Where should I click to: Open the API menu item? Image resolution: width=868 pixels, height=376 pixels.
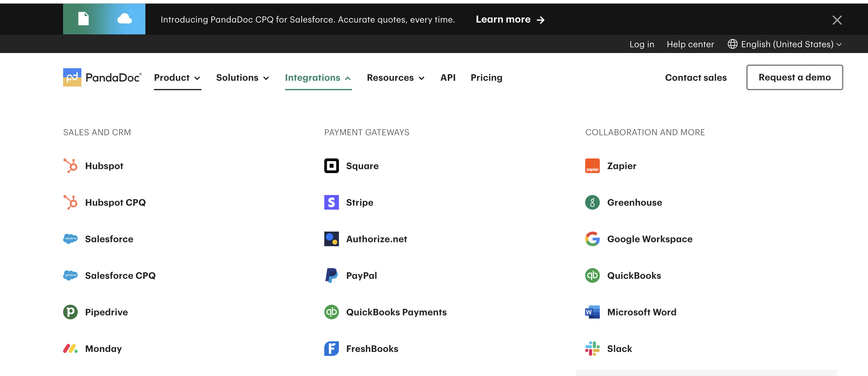(448, 77)
